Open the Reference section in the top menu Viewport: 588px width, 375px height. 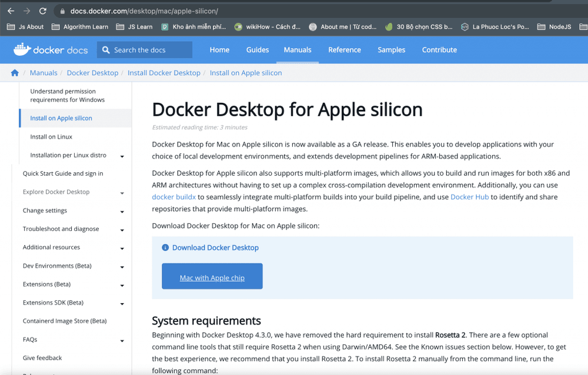point(345,50)
